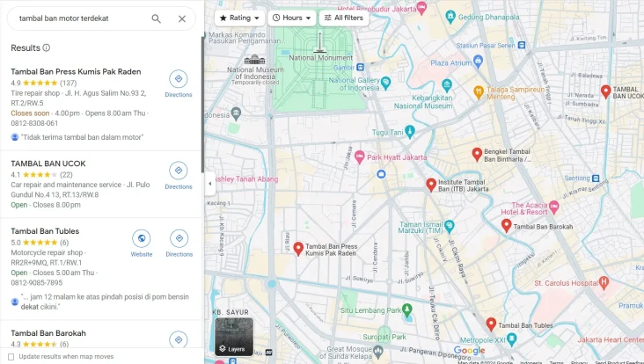
Task: Click the National Monument marker
Action: (x=320, y=43)
